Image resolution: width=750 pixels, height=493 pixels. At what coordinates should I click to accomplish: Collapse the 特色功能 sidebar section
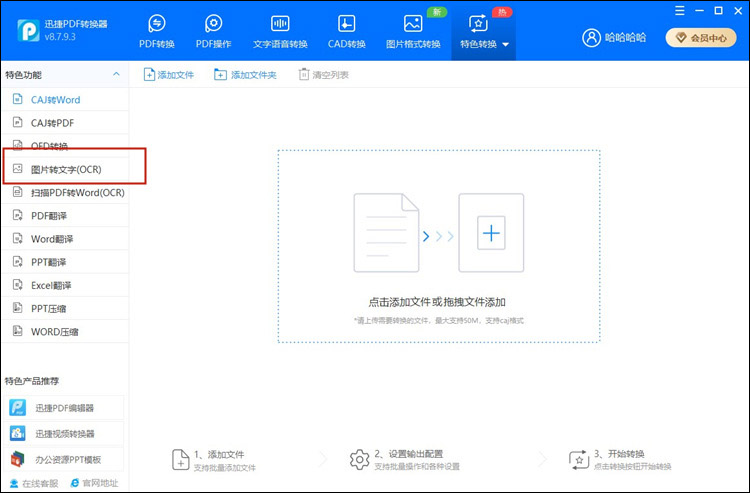(116, 75)
